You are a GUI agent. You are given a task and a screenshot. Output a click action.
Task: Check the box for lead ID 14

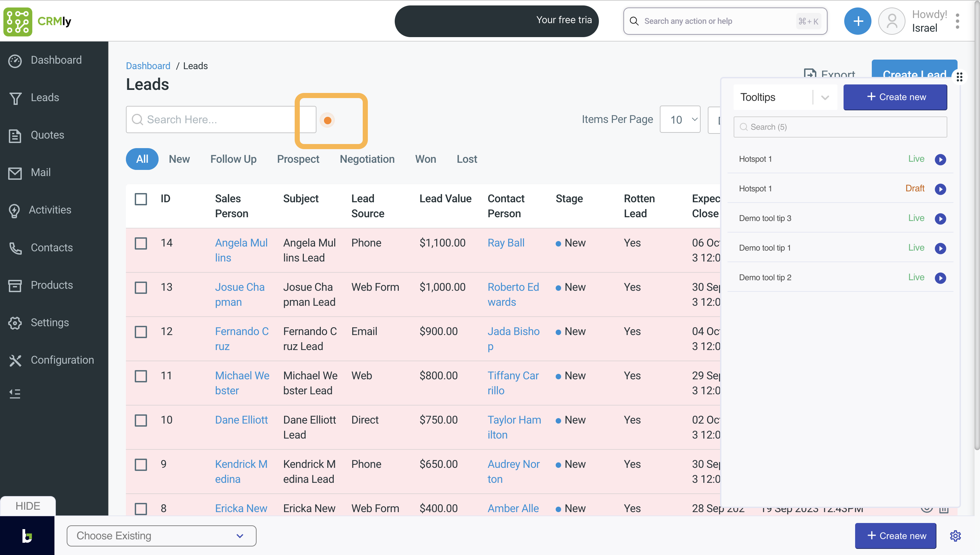coord(141,243)
